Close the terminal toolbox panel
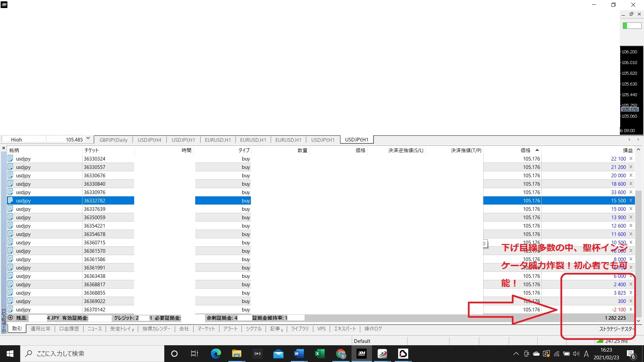Screen dimensions: 644x362 [4, 148]
